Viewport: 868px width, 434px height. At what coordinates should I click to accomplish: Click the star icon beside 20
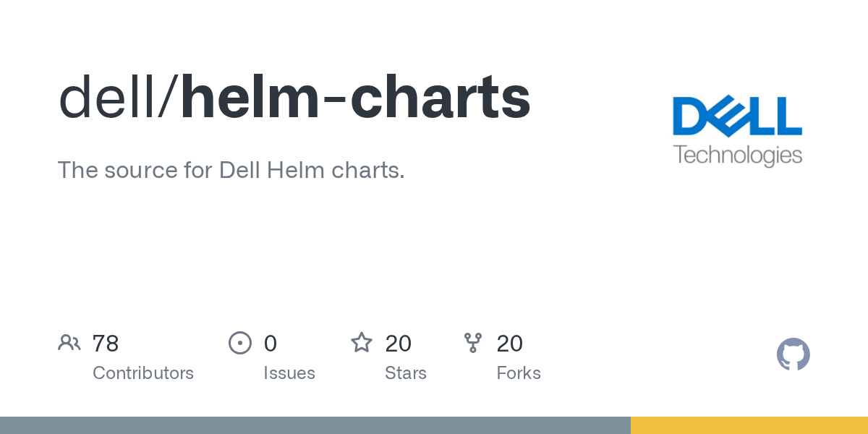(362, 342)
